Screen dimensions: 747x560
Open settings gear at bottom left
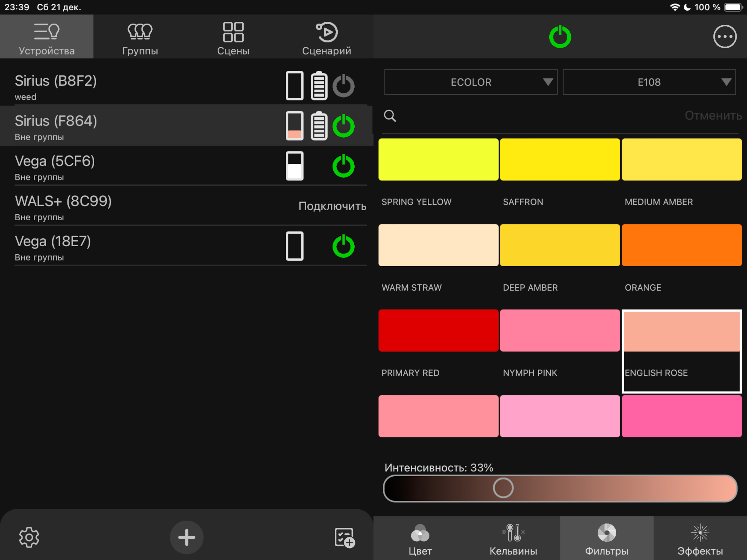pyautogui.click(x=29, y=537)
